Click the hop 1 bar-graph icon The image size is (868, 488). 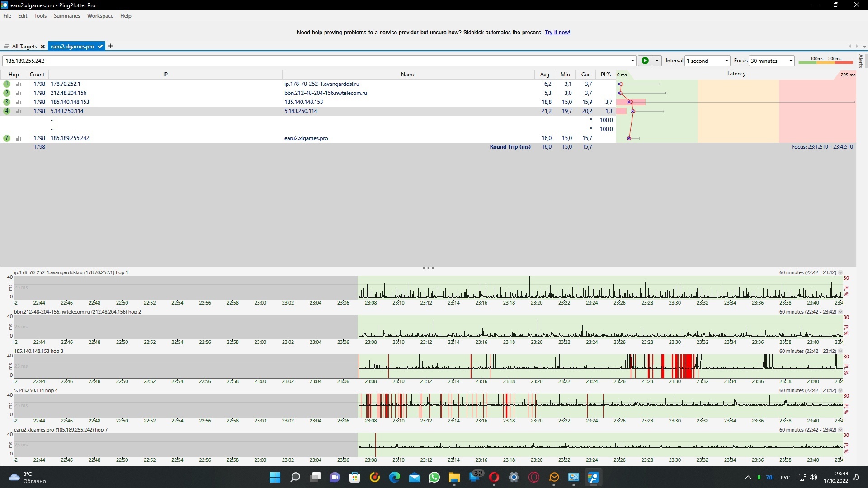click(19, 84)
